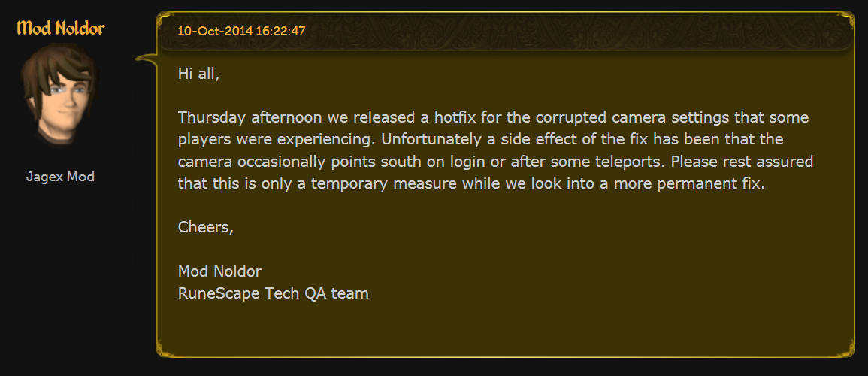
Task: Click the Jagex Mod rank label
Action: [60, 177]
